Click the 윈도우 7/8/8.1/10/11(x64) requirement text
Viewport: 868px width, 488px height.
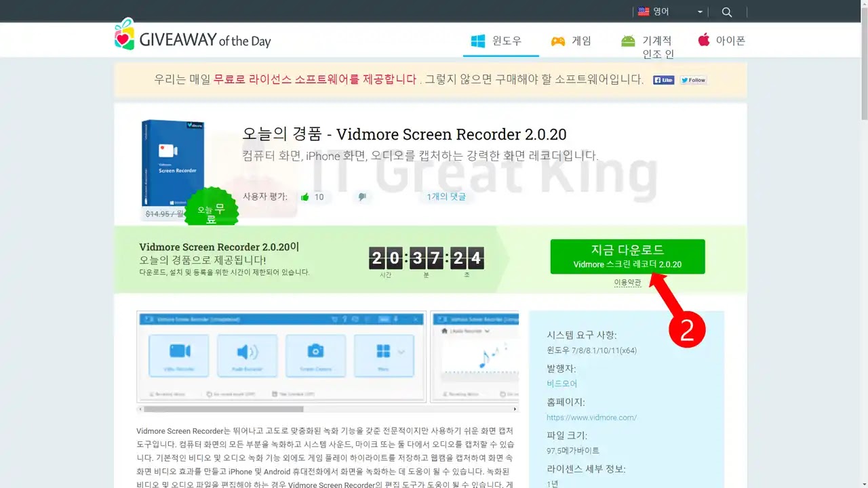[591, 350]
